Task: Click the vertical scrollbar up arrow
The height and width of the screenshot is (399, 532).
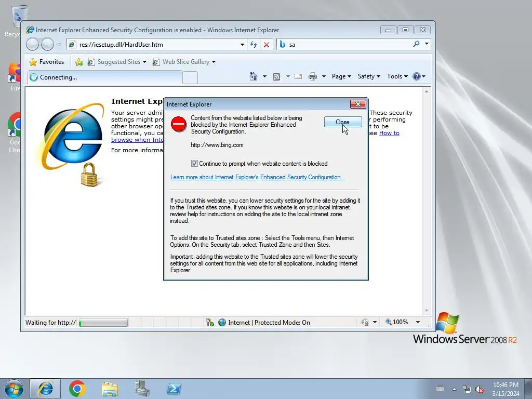Action: [x=427, y=91]
